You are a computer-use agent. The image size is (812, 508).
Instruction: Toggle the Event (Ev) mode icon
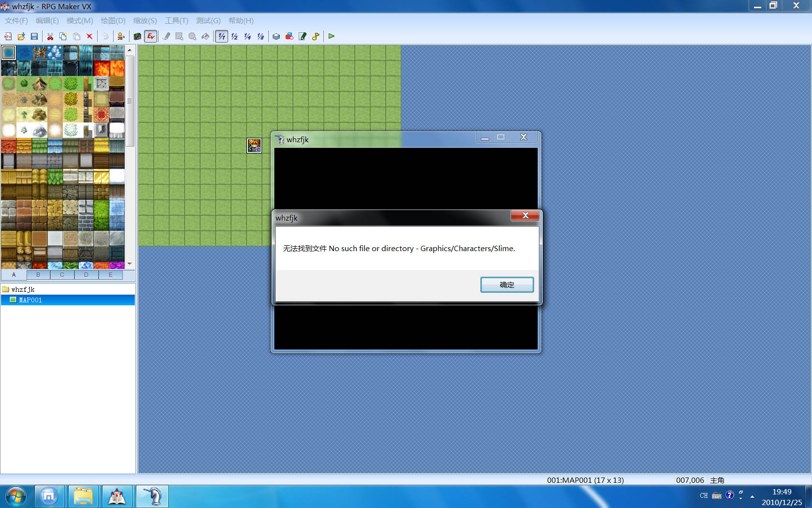tap(151, 36)
